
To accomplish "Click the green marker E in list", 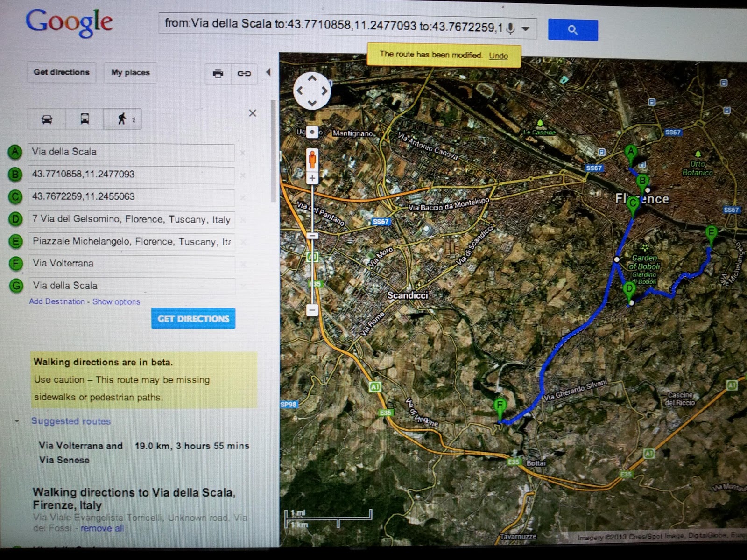I will (16, 241).
